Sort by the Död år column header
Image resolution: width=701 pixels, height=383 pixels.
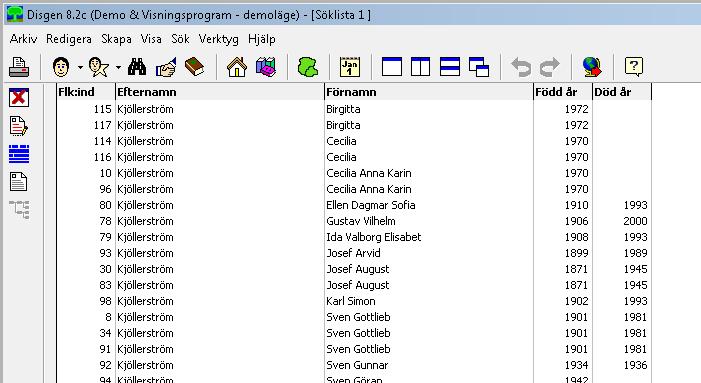[622, 92]
